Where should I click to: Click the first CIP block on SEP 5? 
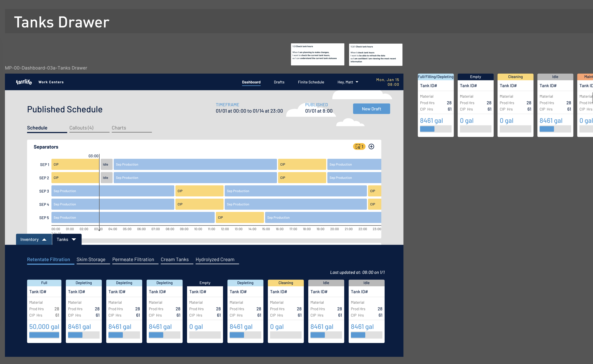tap(240, 217)
